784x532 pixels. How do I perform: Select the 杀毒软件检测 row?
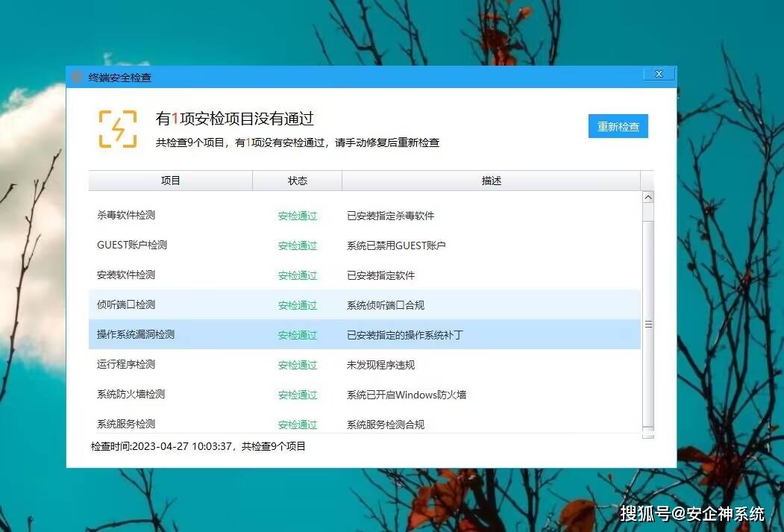(x=365, y=216)
